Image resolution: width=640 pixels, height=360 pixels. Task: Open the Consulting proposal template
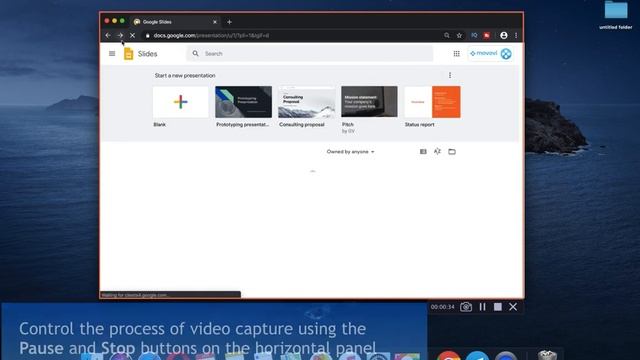[307, 102]
